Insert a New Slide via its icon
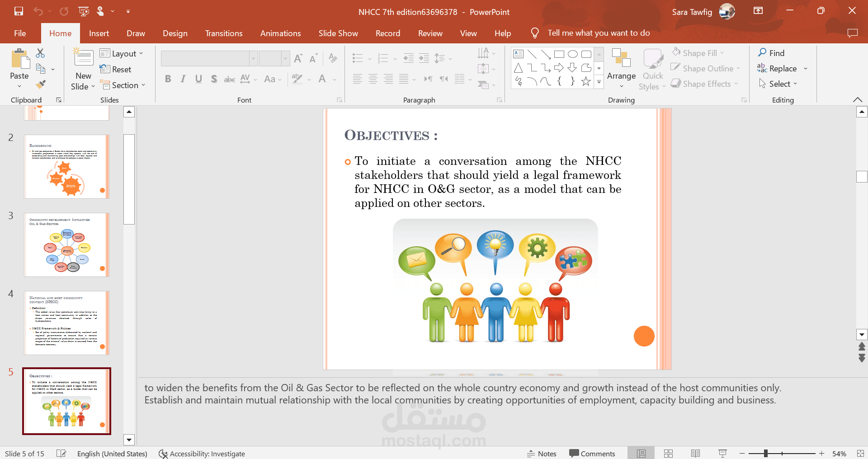Viewport: 868px width, 459px height. coord(84,58)
